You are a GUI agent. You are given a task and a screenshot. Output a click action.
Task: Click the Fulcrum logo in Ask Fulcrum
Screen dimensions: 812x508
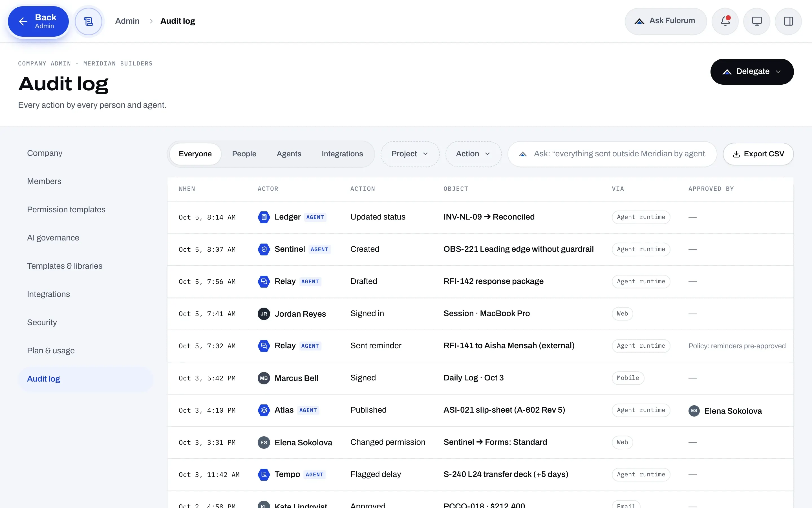click(639, 21)
